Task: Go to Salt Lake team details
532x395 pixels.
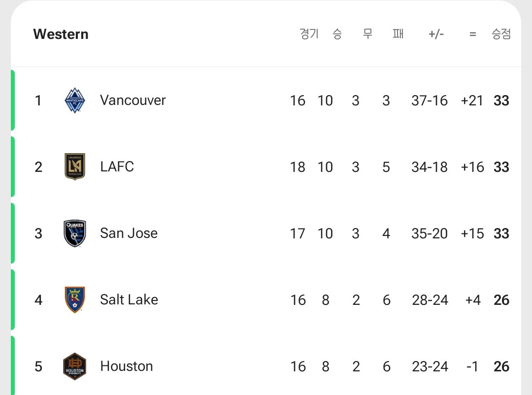Action: click(x=129, y=299)
